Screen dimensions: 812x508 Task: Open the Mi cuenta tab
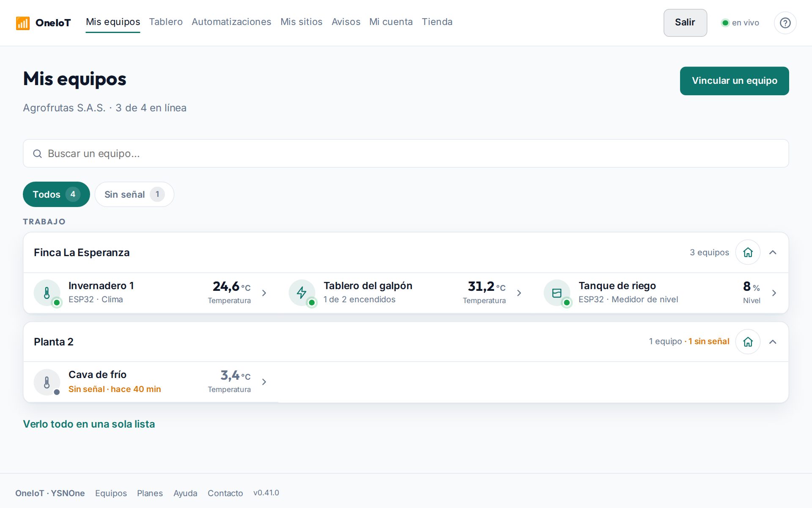(x=391, y=22)
